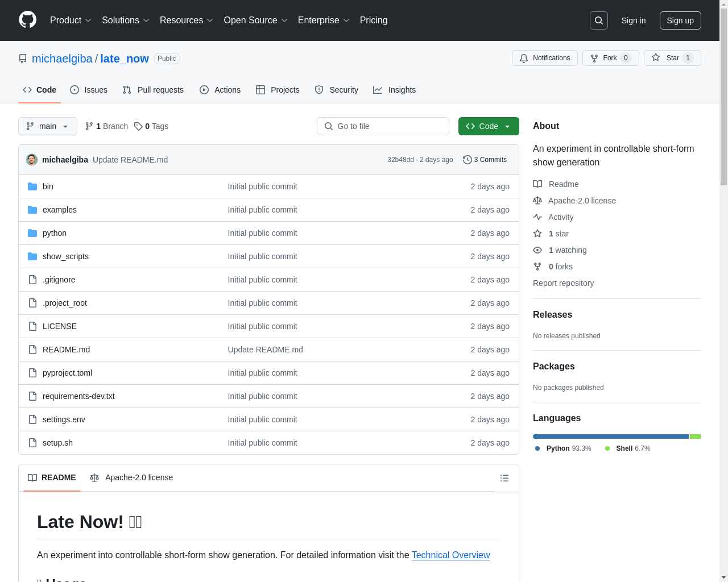728x582 pixels.
Task: View 1 star stargazers link
Action: 551,234
